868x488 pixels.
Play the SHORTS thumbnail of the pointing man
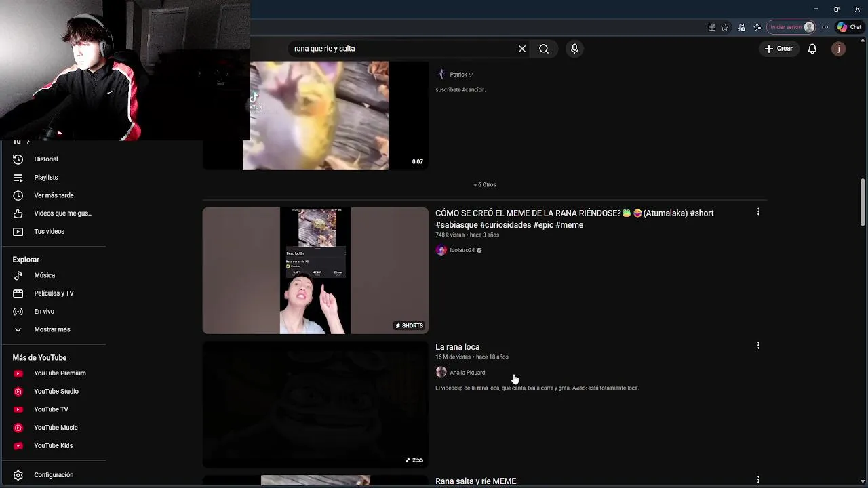coord(315,271)
